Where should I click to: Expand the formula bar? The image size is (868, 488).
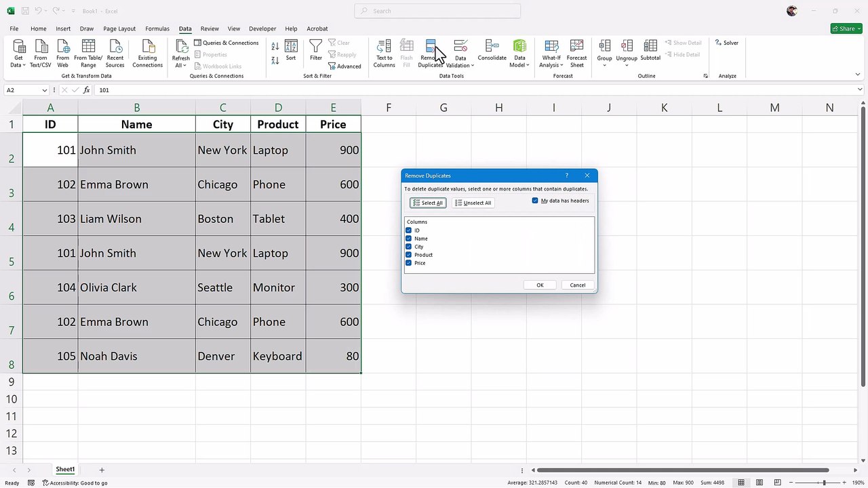tap(861, 89)
